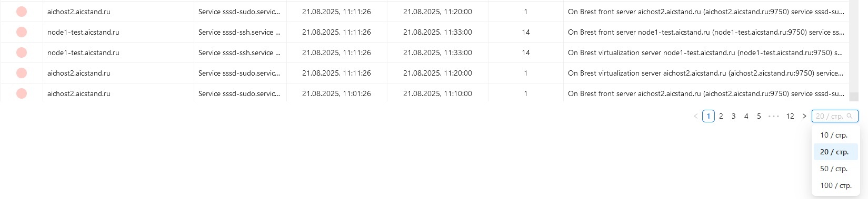Click the count cell showing 14 in first node1 row

[x=525, y=32]
